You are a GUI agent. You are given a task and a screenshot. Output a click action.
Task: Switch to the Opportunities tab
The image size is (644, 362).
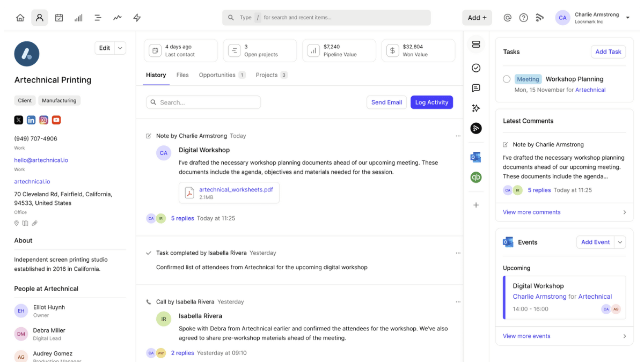click(x=217, y=75)
